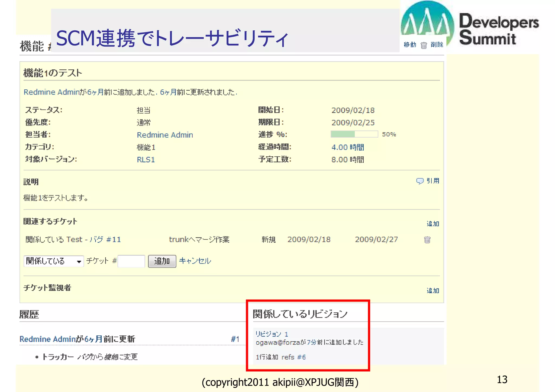This screenshot has width=555, height=392.
Task: Click the due date 2009/02/25 value
Action: 353,122
